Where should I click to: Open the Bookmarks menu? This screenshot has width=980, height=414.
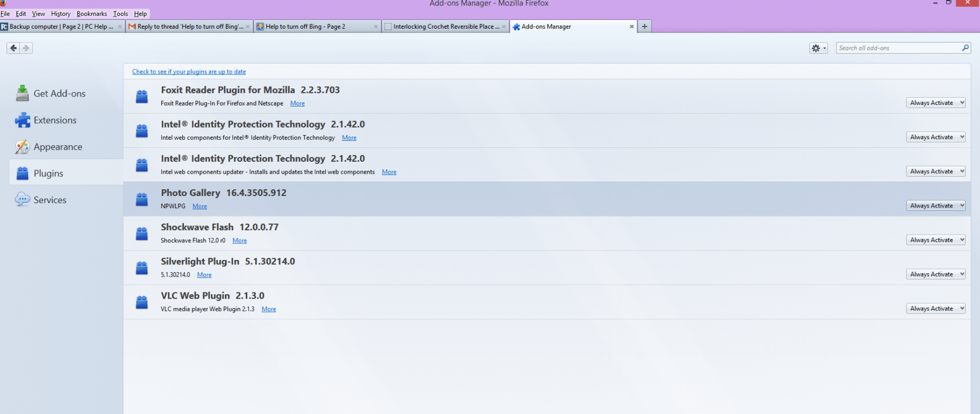(92, 14)
